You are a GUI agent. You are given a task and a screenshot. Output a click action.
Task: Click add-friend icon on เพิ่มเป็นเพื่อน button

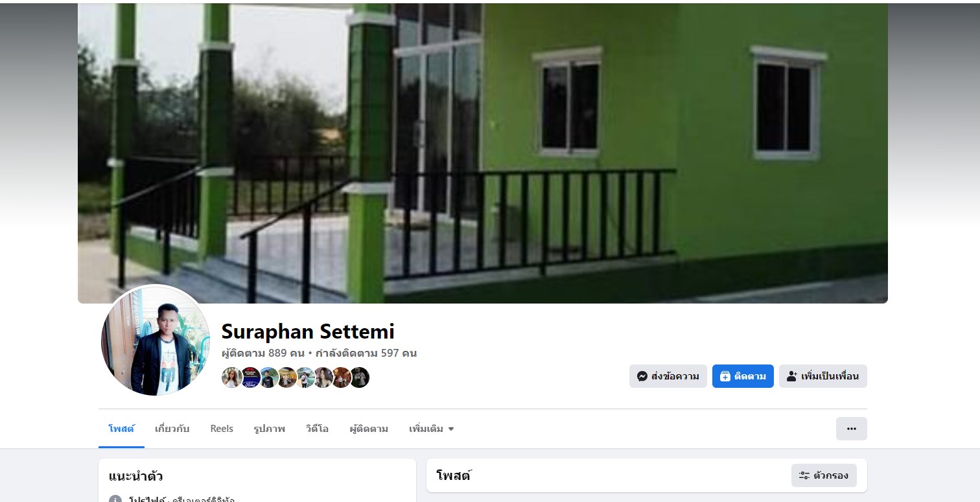point(792,376)
